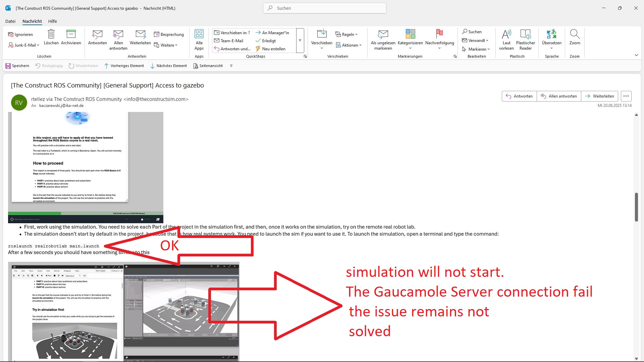Click the Suchen search field
This screenshot has width=644, height=362.
tap(324, 8)
